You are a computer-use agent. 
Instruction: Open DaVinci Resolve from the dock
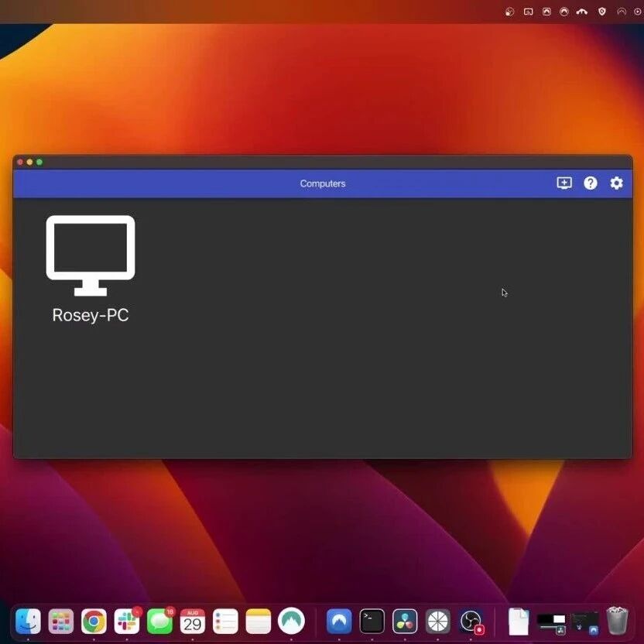(x=405, y=621)
